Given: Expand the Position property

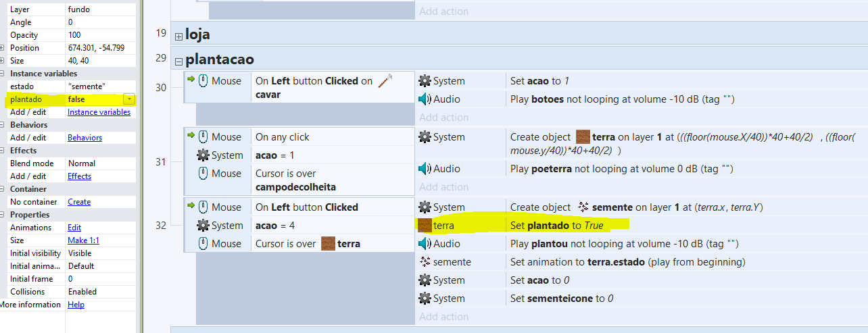Looking at the screenshot, I should 3,48.
